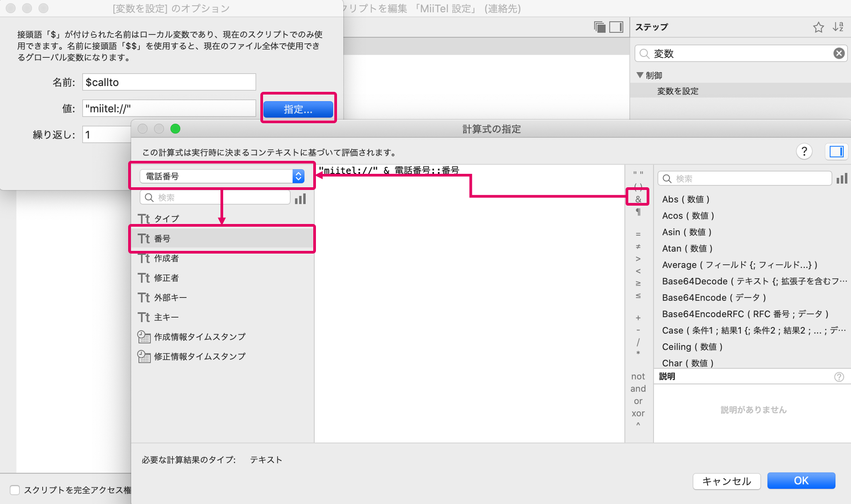
Task: Choose the Case function
Action: point(755,331)
